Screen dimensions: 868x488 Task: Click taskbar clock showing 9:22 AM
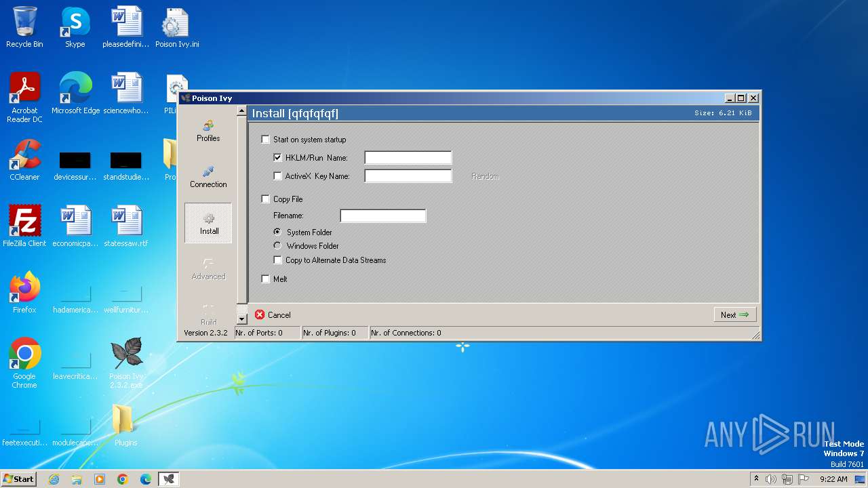(833, 479)
